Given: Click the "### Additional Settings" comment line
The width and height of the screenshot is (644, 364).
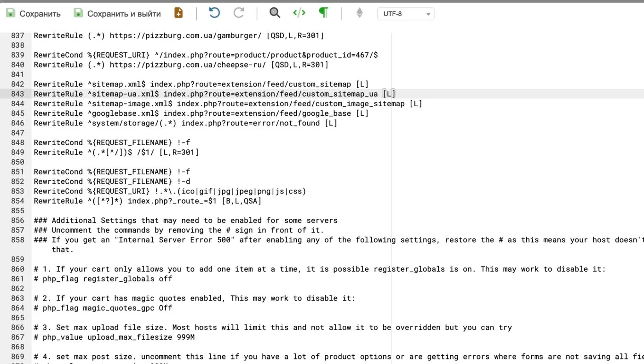Looking at the screenshot, I should pyautogui.click(x=186, y=221).
